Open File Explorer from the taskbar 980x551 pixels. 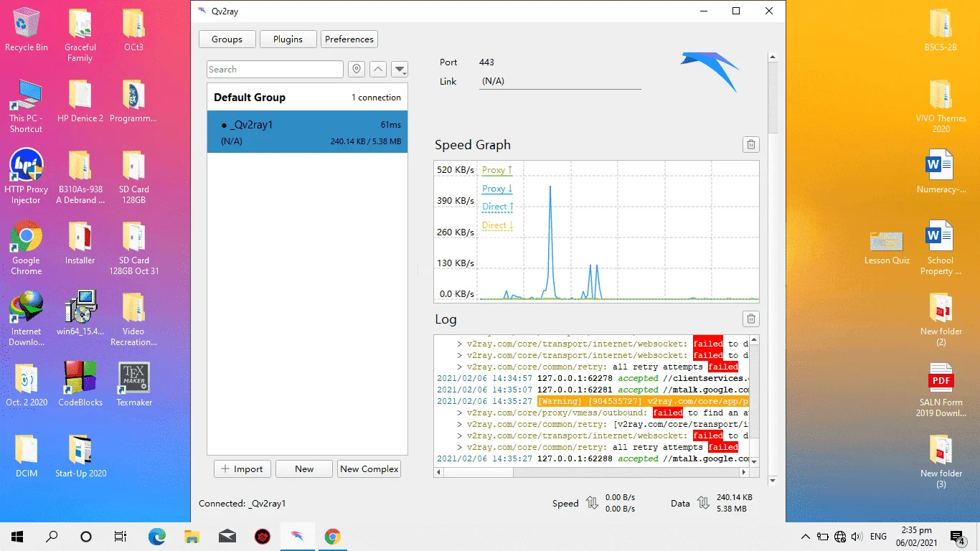click(192, 536)
